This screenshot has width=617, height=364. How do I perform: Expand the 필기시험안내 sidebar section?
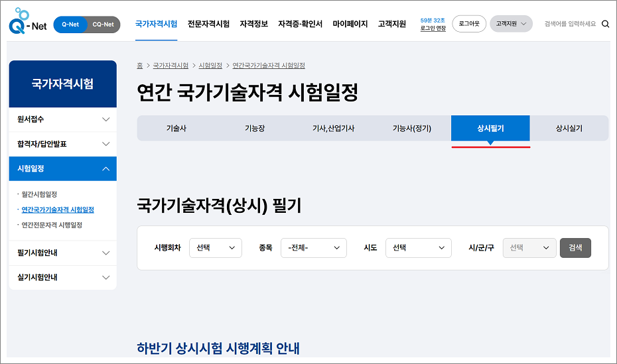coord(63,253)
